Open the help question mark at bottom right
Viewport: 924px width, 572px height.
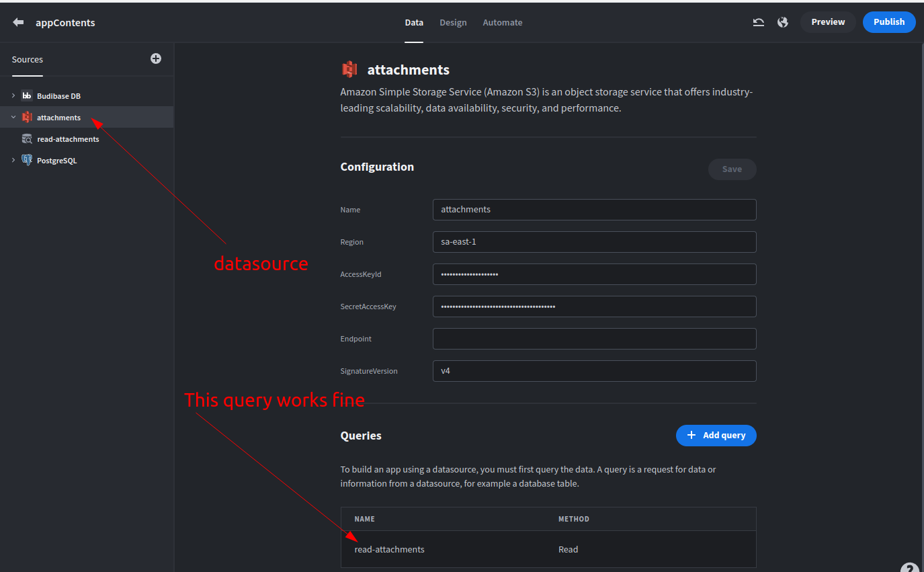pos(910,567)
